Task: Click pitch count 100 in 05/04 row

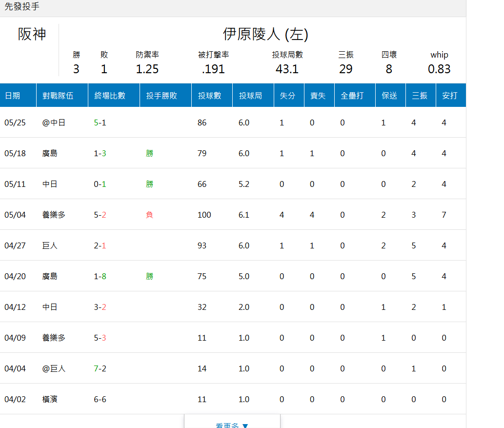Action: tap(204, 215)
